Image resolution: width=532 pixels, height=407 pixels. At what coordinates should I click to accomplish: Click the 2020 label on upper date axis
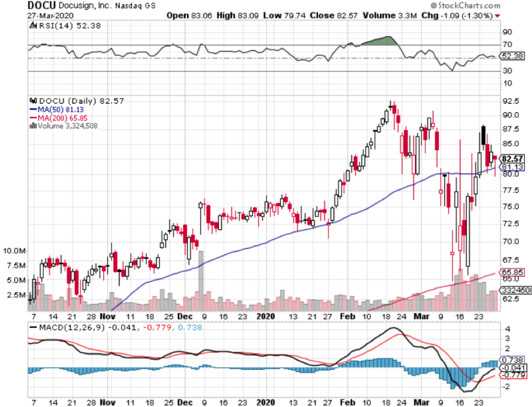265,317
